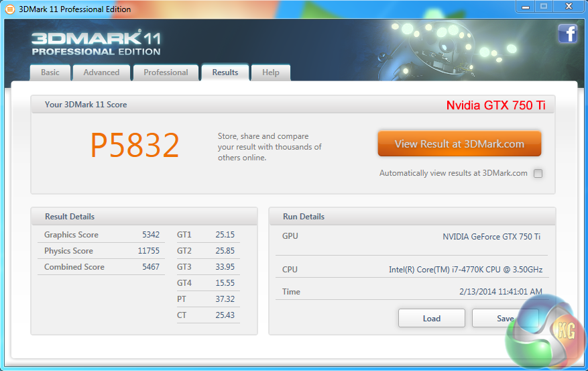
Task: Click the P5832 score value
Action: click(135, 146)
